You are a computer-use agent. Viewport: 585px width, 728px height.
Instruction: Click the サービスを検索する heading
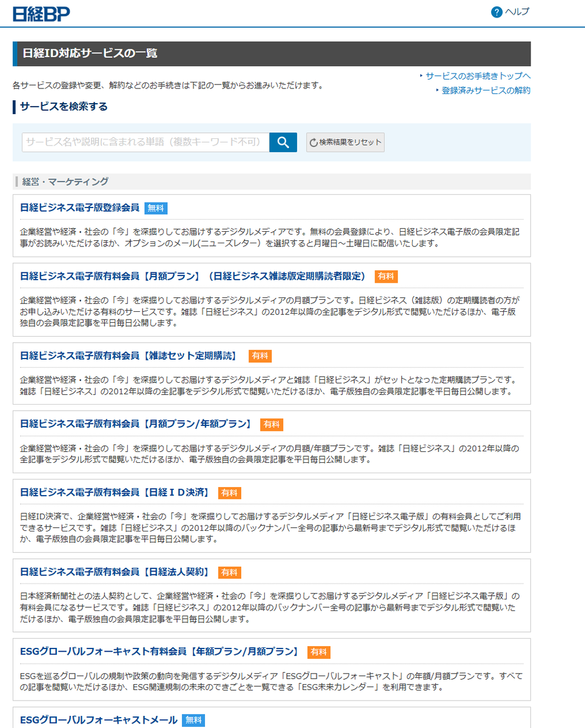tap(64, 107)
